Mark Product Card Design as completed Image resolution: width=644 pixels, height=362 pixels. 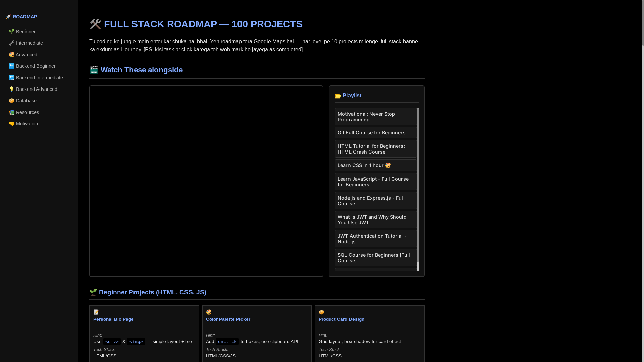pos(370,334)
